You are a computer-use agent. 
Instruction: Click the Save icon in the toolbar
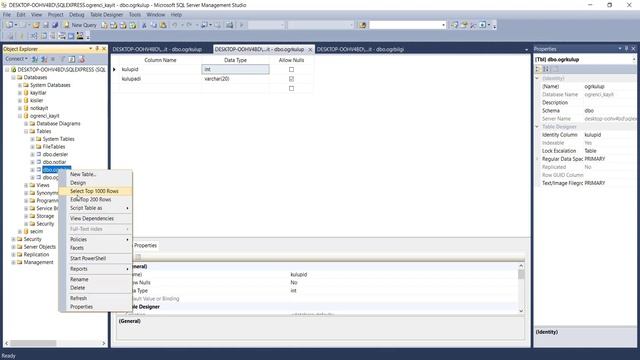pos(46,25)
